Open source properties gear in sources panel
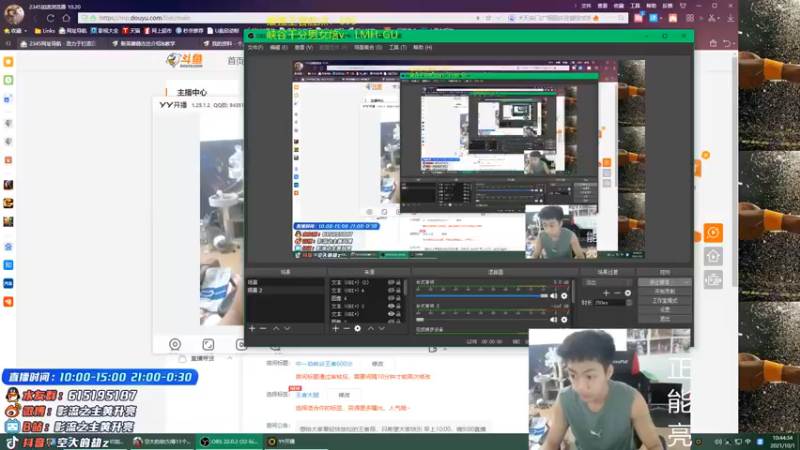The image size is (800, 450). tap(358, 329)
